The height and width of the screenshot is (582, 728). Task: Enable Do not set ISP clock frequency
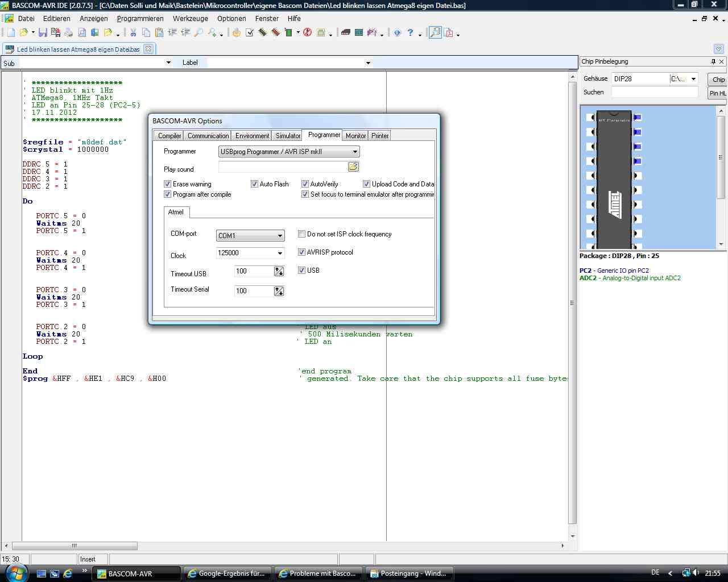(302, 234)
